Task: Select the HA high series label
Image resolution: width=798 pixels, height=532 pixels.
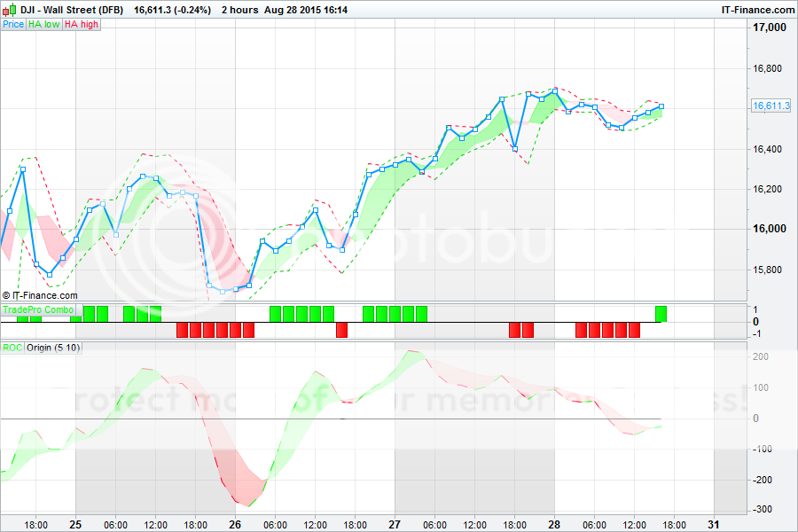Action: click(82, 24)
